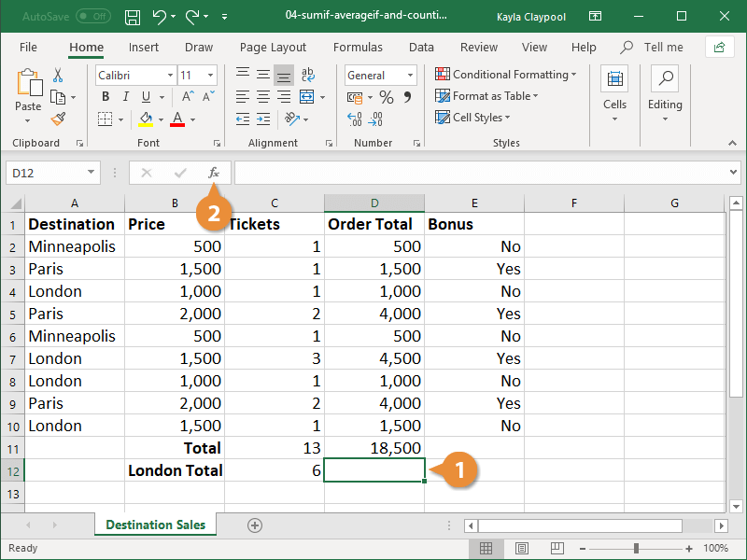
Task: Click the Insert Function fx icon
Action: point(214,173)
